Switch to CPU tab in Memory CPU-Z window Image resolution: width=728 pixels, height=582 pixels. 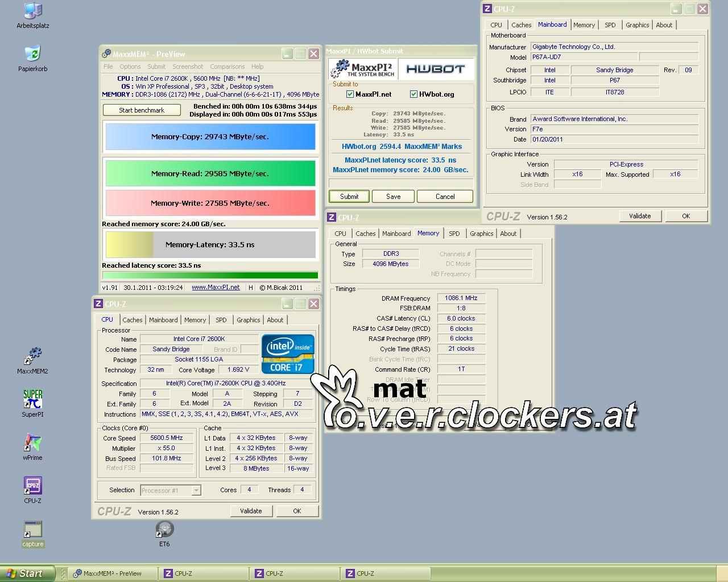[x=340, y=234]
